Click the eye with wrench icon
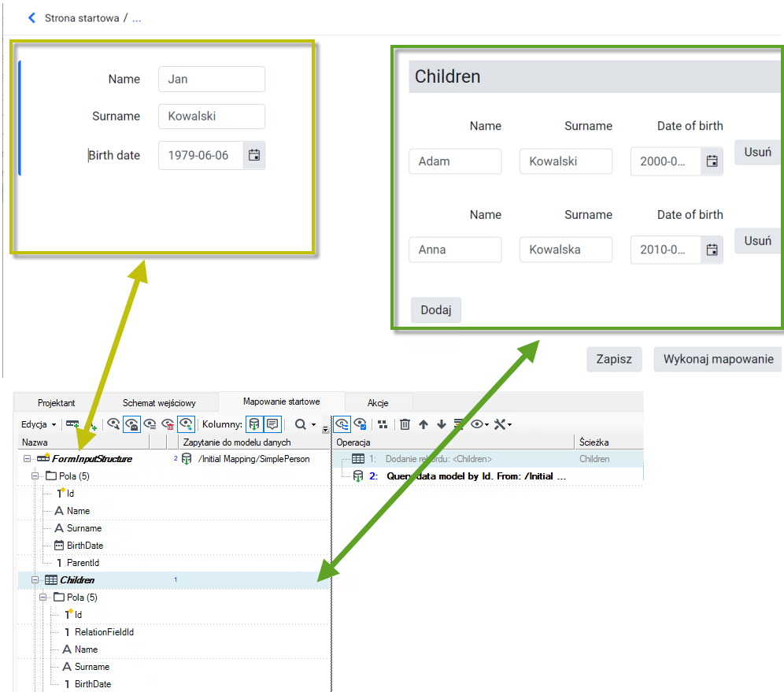The image size is (784, 692). tap(113, 424)
